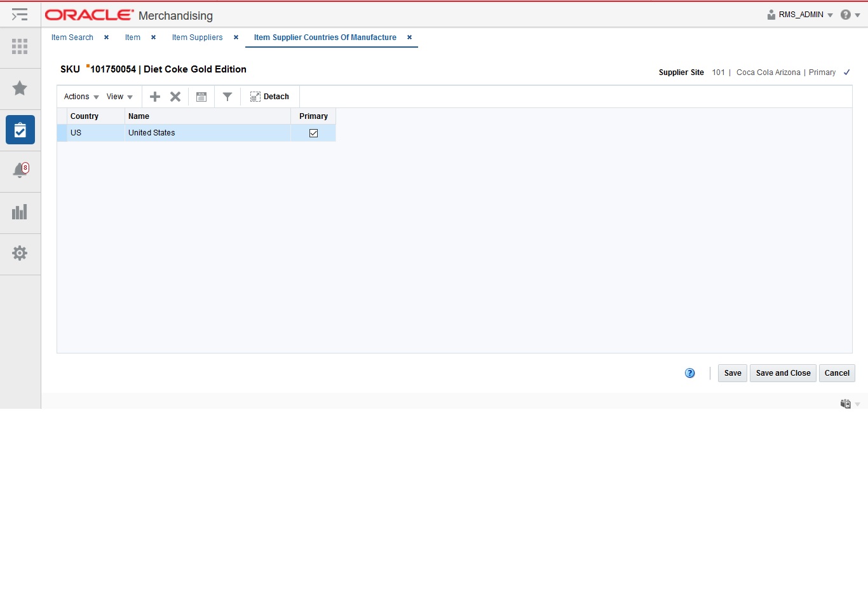Click the SKU 101750054 Diet Coke Gold Edition title
Viewport: 868px width, 590px height.
[153, 69]
